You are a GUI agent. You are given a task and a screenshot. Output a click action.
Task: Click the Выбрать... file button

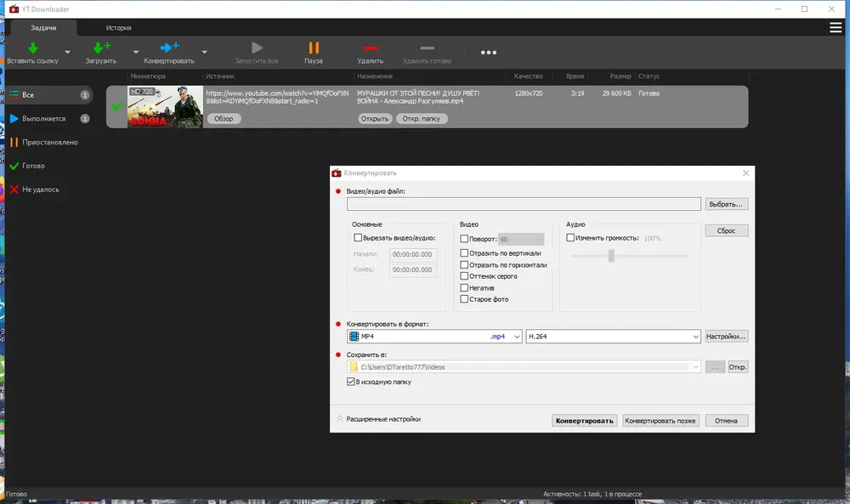pyautogui.click(x=727, y=204)
